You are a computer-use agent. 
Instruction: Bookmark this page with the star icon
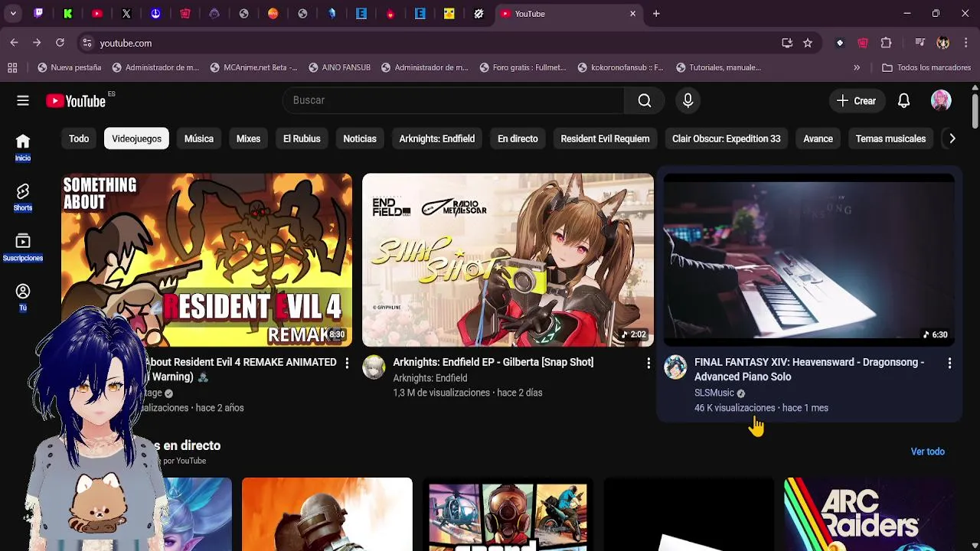[x=808, y=43]
